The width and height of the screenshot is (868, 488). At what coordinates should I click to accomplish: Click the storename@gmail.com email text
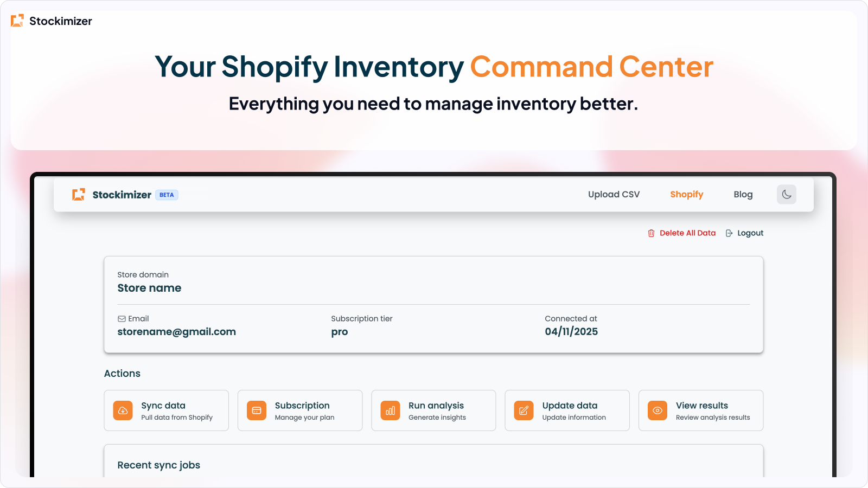click(177, 331)
